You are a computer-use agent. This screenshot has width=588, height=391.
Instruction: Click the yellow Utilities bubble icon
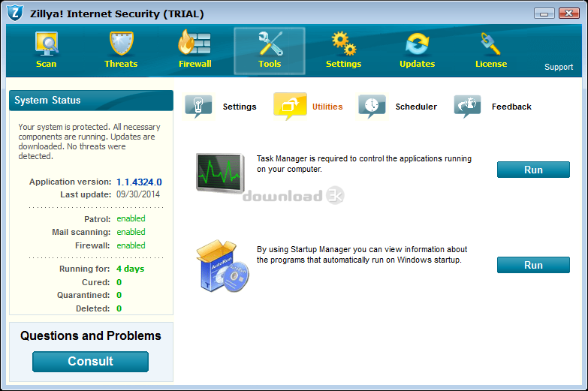[291, 106]
